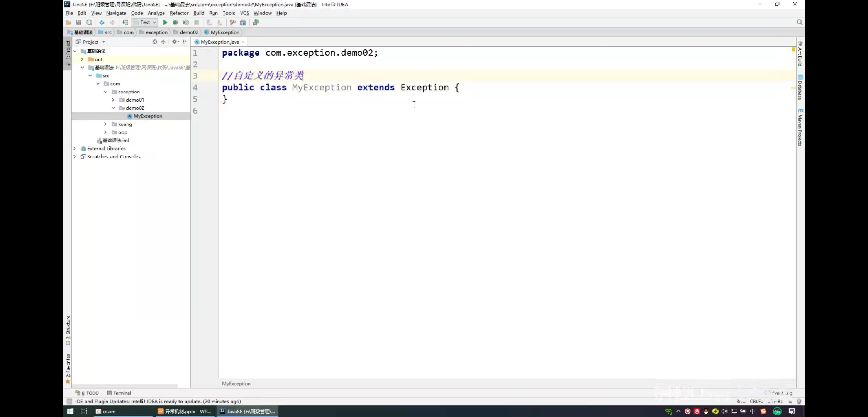This screenshot has height=417, width=868.
Task: Run the Test configuration with green play button
Action: point(165,22)
